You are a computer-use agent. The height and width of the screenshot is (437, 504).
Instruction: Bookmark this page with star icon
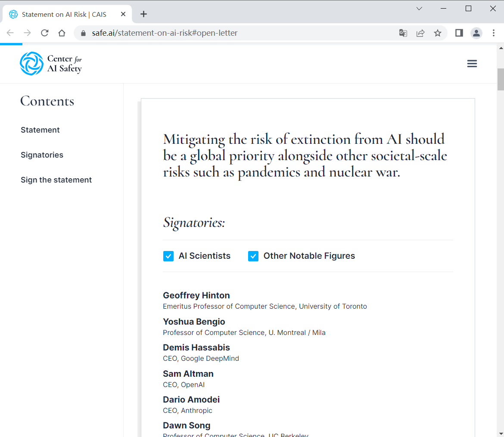(x=438, y=33)
